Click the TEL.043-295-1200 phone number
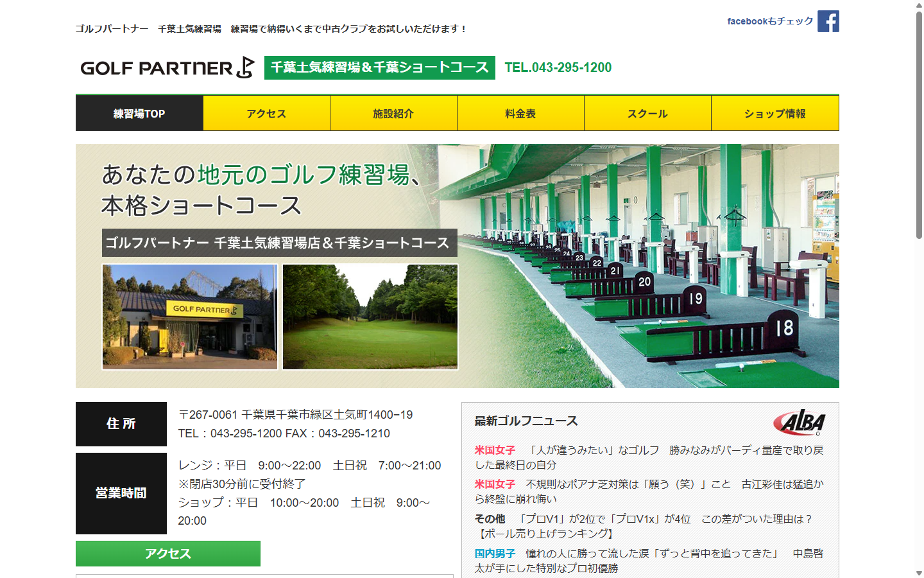This screenshot has width=924, height=578. click(x=558, y=67)
